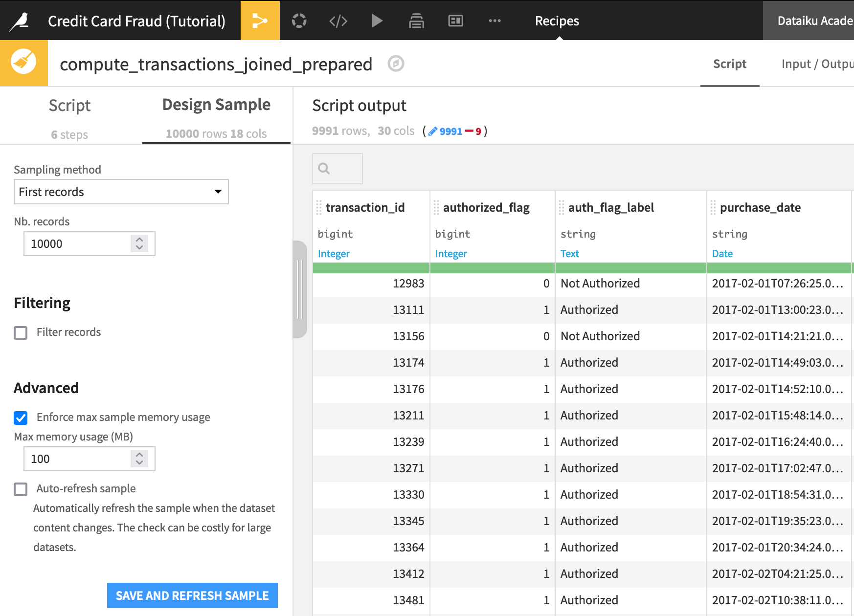Open authorized_flag Integer meaning dropdown
This screenshot has height=616, width=854.
click(x=451, y=254)
